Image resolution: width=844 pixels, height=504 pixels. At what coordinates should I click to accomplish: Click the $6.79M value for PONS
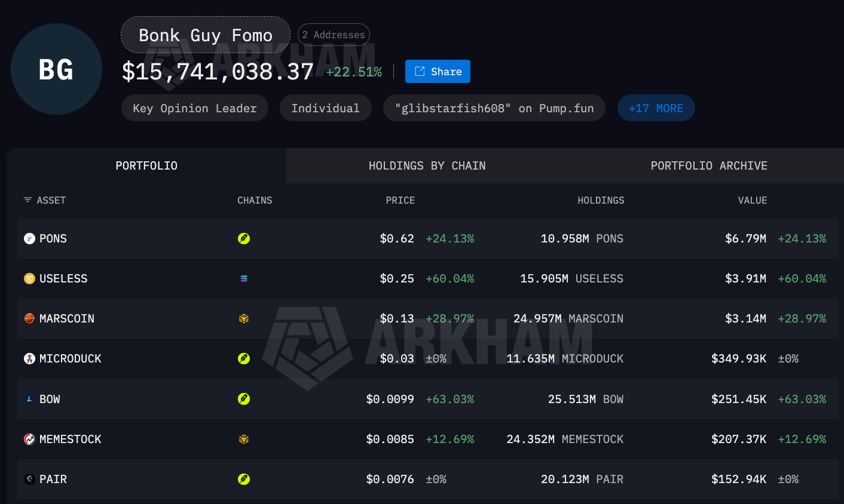click(x=745, y=238)
